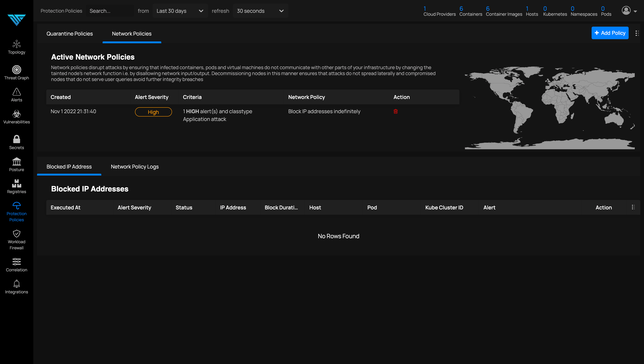The image size is (644, 364).
Task: Open the Containers count link
Action: (471, 11)
